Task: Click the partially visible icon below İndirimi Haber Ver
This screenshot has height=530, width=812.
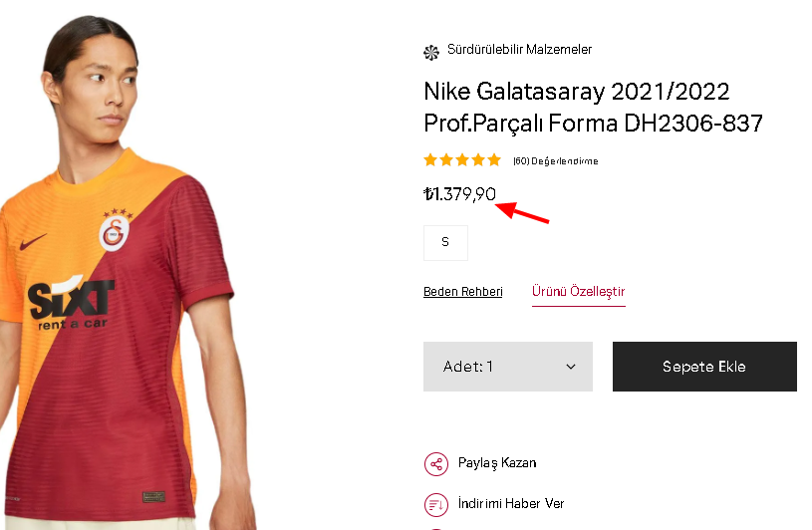Action: coord(435,526)
